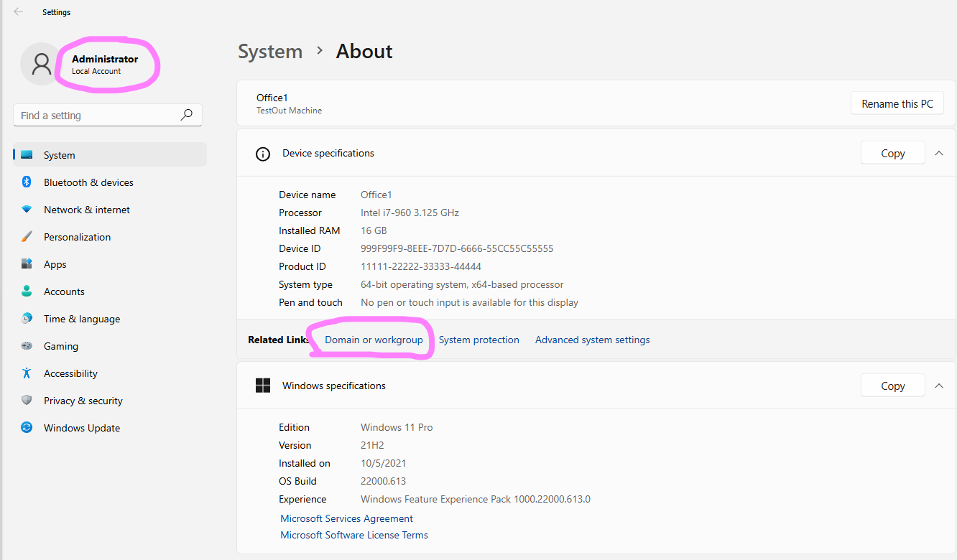This screenshot has width=957, height=560.
Task: Click the Gaming controller icon
Action: pos(27,346)
